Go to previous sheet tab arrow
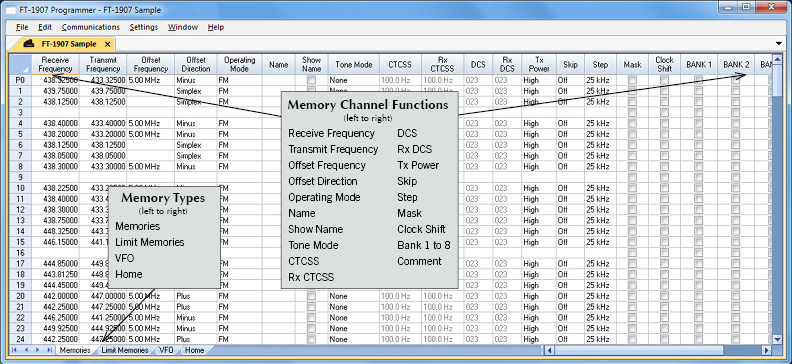792x364 pixels. coord(26,350)
